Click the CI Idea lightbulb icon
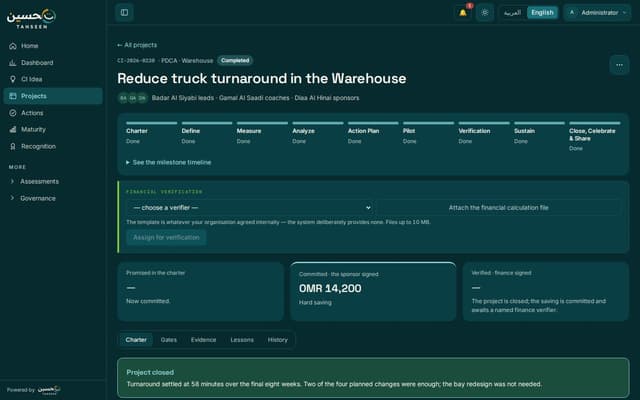 tap(13, 79)
